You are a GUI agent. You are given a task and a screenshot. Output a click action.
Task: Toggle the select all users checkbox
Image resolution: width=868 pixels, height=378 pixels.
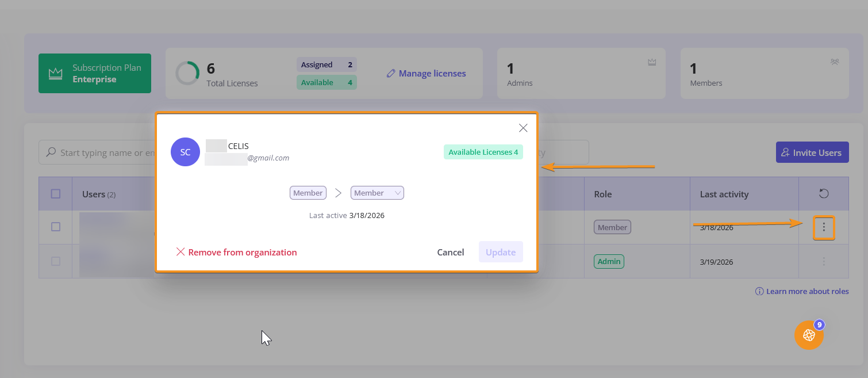56,194
